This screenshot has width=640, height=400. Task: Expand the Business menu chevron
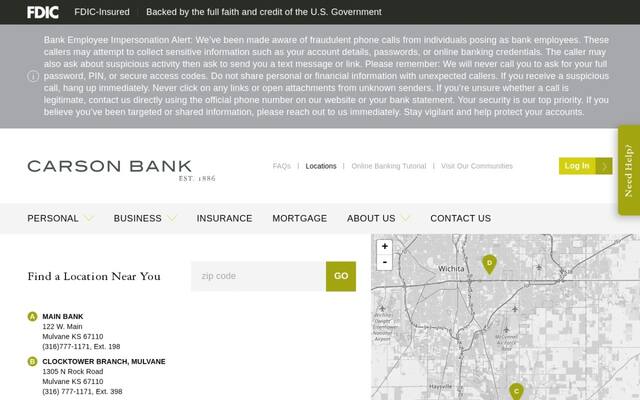pyautogui.click(x=172, y=219)
